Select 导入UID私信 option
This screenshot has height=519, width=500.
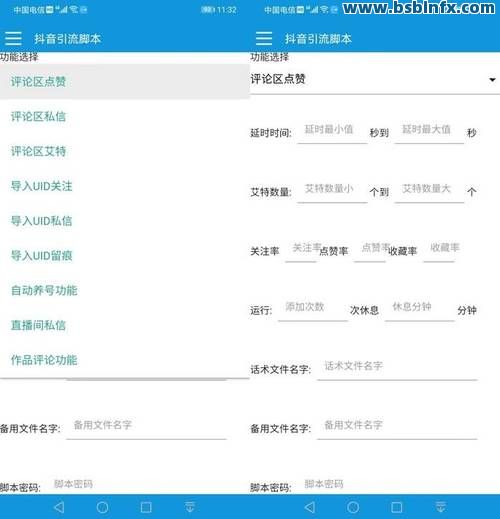pos(125,221)
